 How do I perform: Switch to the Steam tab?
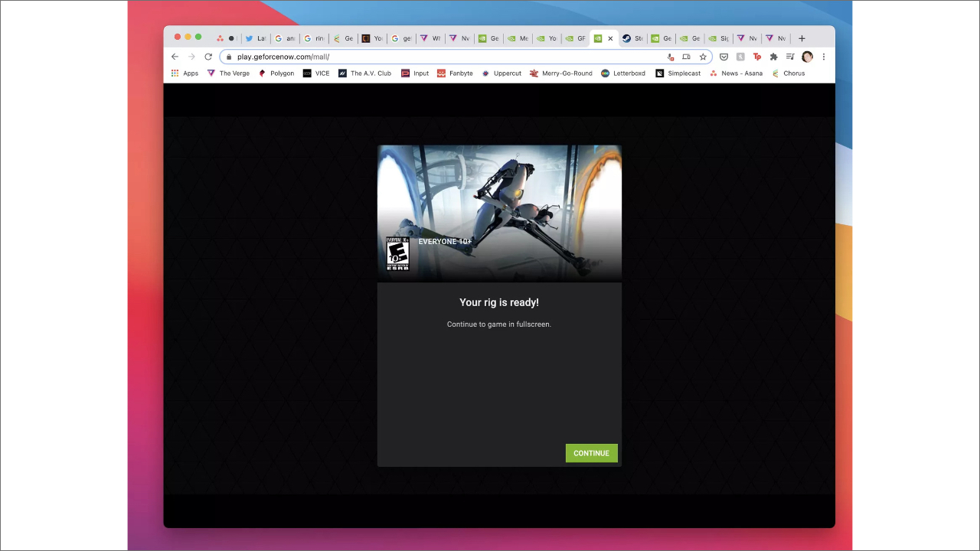(632, 38)
